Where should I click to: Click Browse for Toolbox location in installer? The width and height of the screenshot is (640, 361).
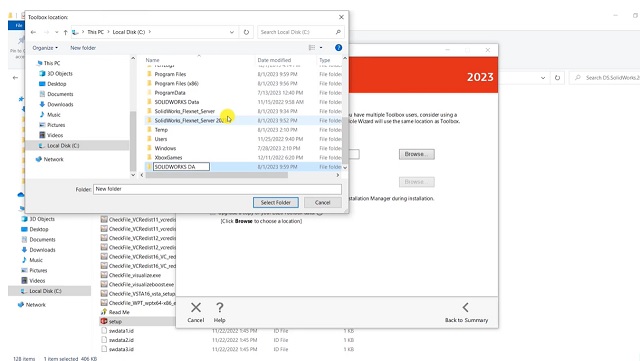click(x=416, y=154)
